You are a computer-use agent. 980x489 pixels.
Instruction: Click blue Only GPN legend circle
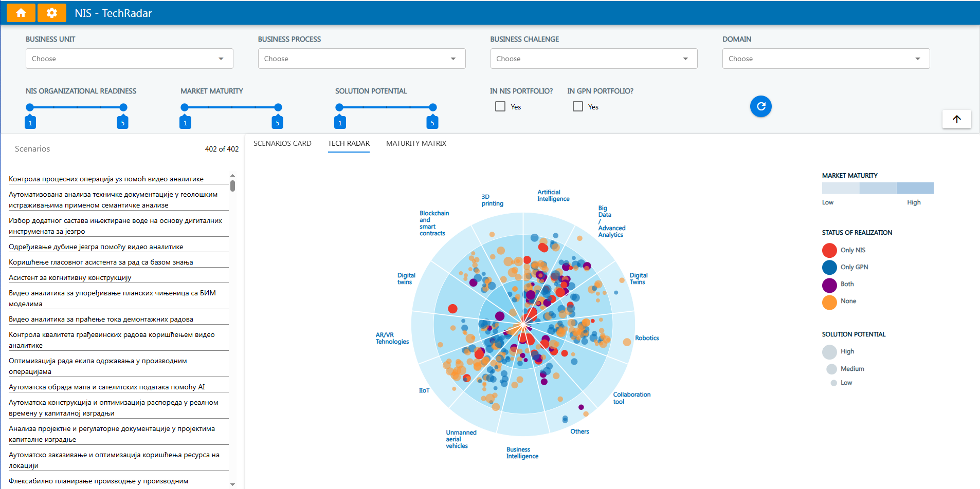[x=829, y=267]
